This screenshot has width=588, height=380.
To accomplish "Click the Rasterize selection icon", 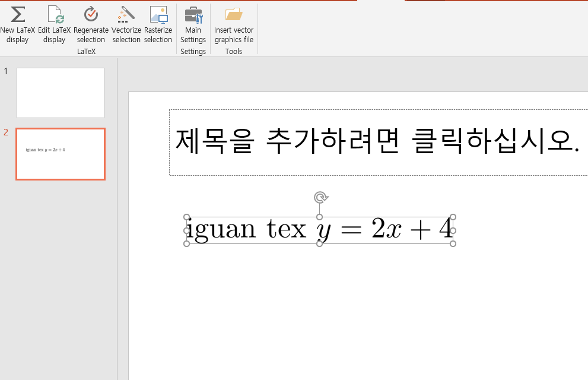I will pyautogui.click(x=158, y=24).
